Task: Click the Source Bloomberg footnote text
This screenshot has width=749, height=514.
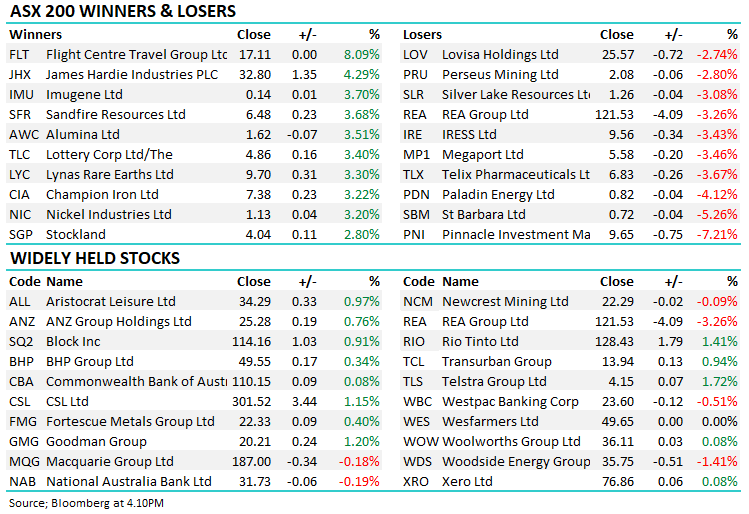Action: [75, 502]
